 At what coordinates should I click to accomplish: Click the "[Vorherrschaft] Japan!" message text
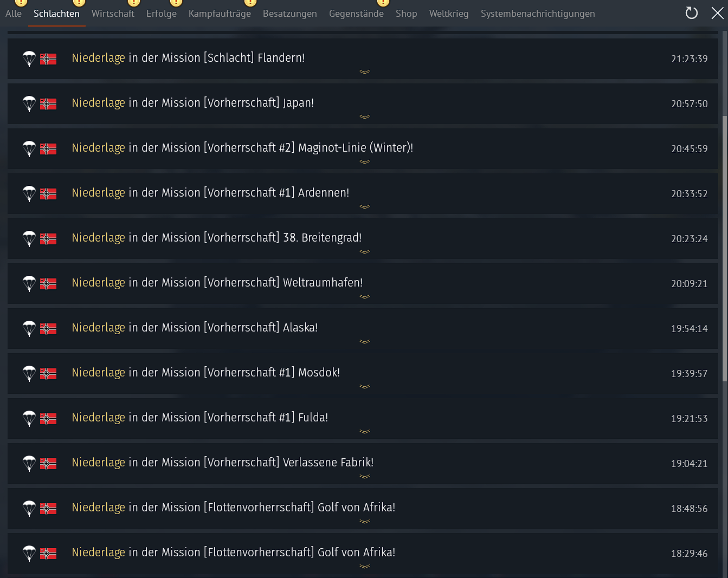coord(259,103)
